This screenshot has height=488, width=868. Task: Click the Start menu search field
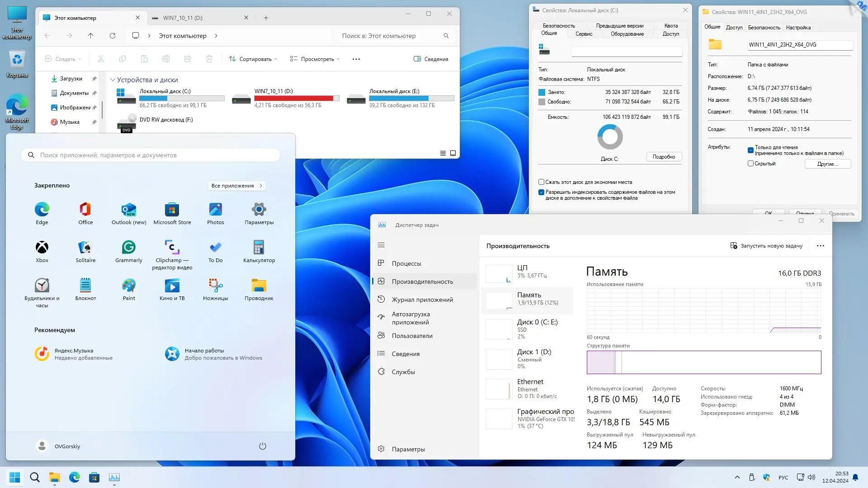tap(150, 155)
